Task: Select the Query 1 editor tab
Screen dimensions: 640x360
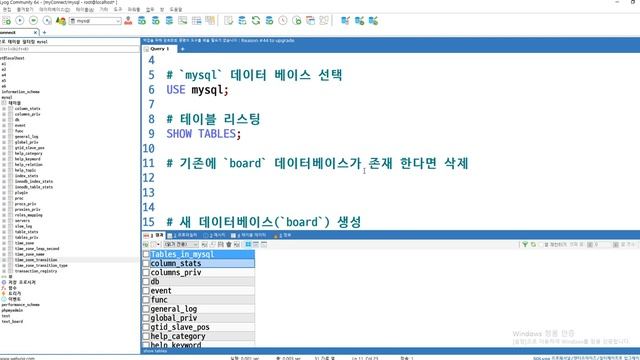Action: tap(159, 49)
